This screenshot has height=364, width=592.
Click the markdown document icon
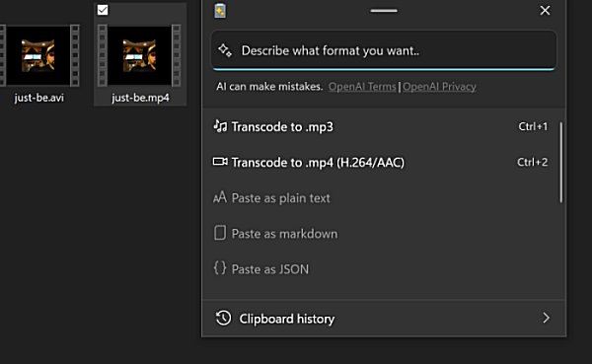[x=220, y=233]
